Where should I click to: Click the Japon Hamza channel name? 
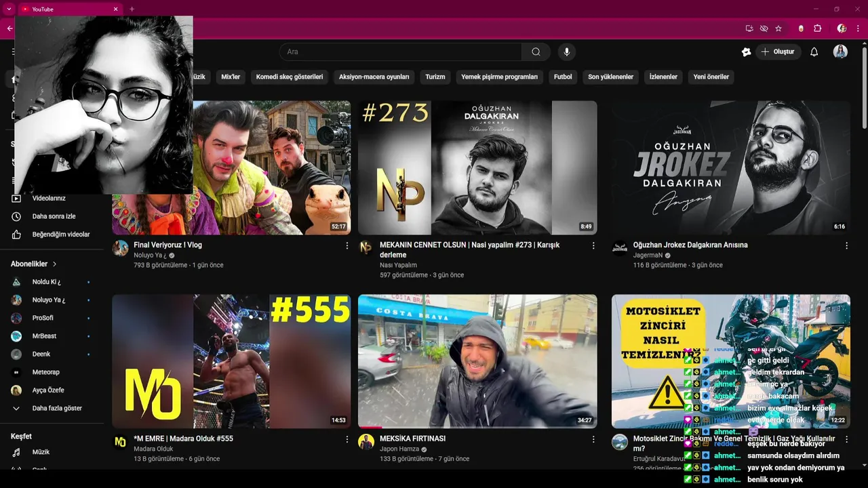(x=399, y=449)
